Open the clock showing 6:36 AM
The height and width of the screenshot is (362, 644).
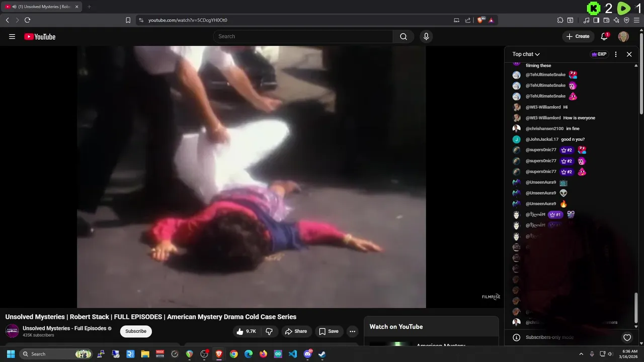point(629,354)
